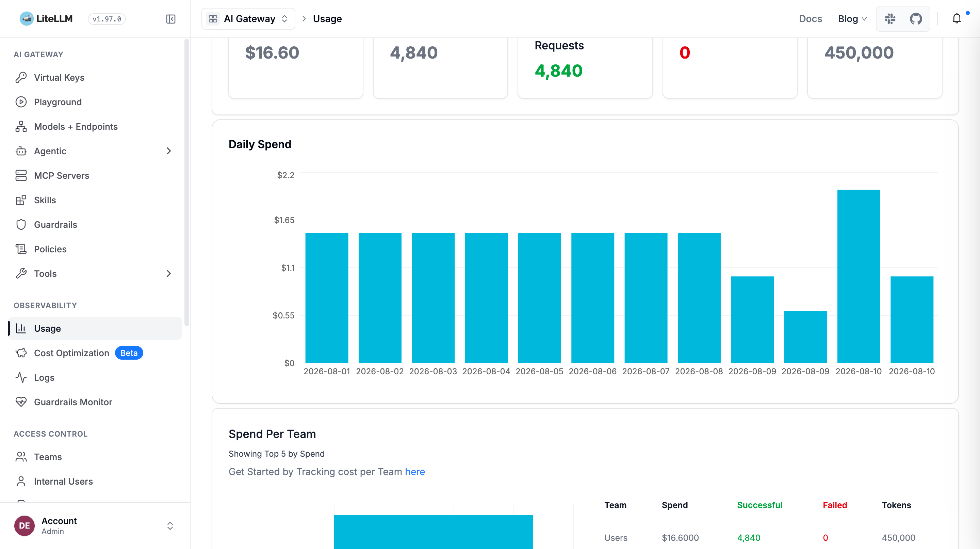Viewport: 980px width, 549px height.
Task: Click the 450,000 Tokens table cell
Action: pos(899,537)
